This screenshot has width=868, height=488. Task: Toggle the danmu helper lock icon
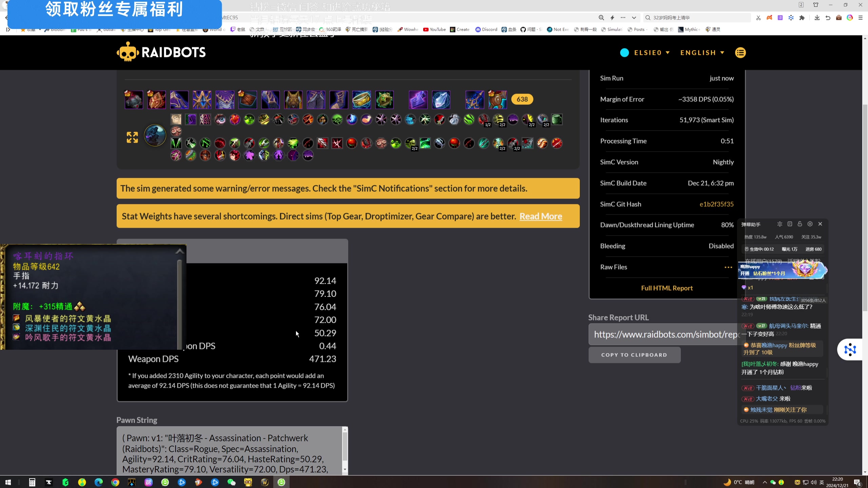[x=800, y=224]
